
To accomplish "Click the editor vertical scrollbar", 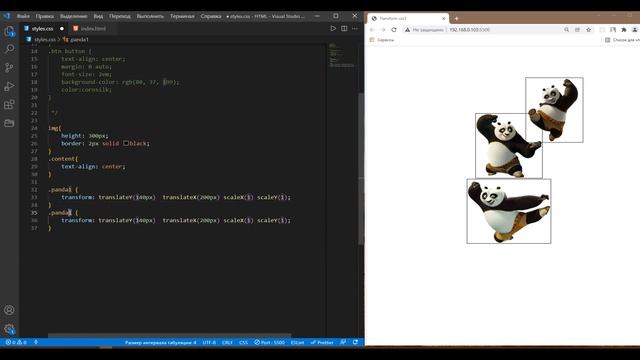I will 361,169.
